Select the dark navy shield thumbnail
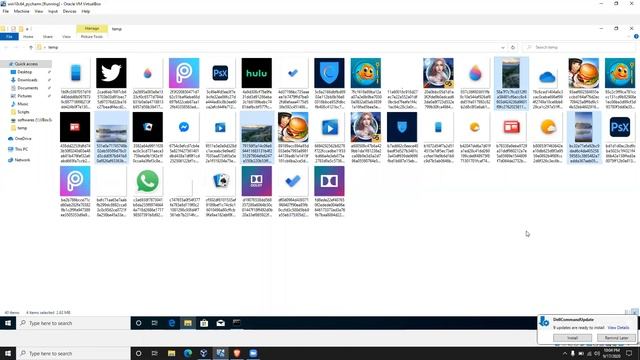The width and height of the screenshot is (640, 360). [x=402, y=127]
